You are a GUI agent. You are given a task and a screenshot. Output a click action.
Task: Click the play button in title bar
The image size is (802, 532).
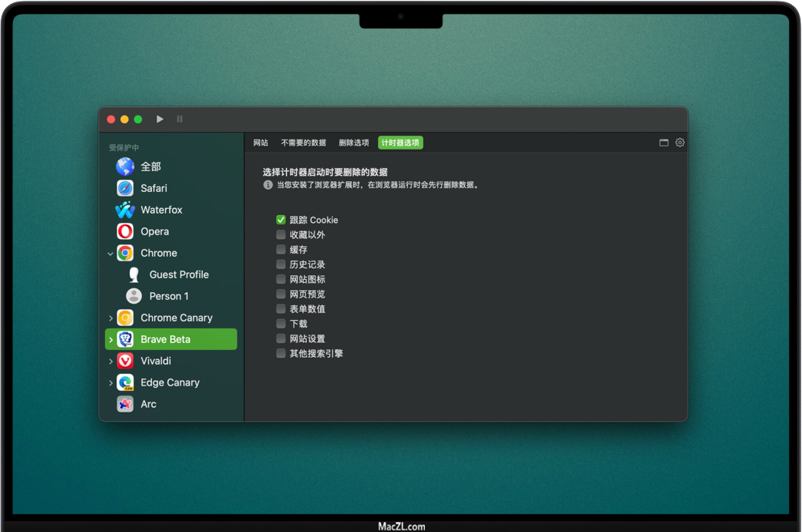[x=160, y=120]
